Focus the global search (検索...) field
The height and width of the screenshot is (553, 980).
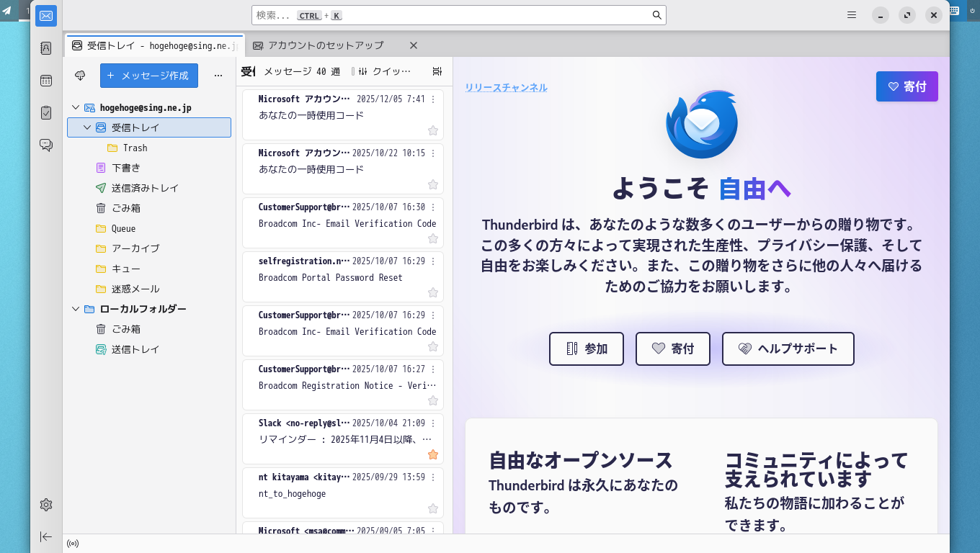tap(458, 15)
